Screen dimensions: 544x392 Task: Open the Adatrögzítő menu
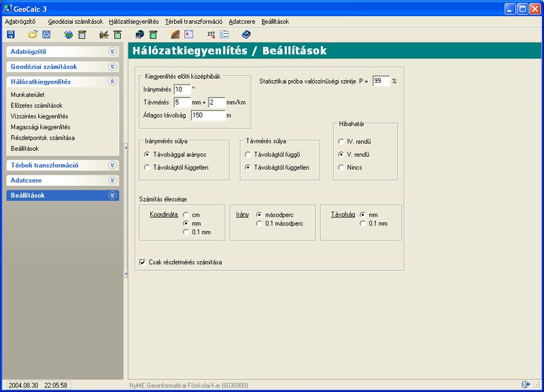[20, 22]
